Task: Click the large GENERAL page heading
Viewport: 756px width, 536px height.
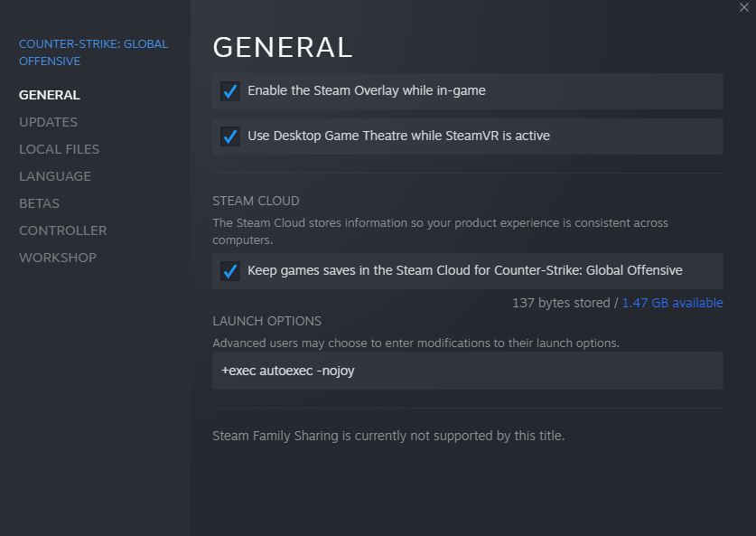Action: click(x=282, y=47)
